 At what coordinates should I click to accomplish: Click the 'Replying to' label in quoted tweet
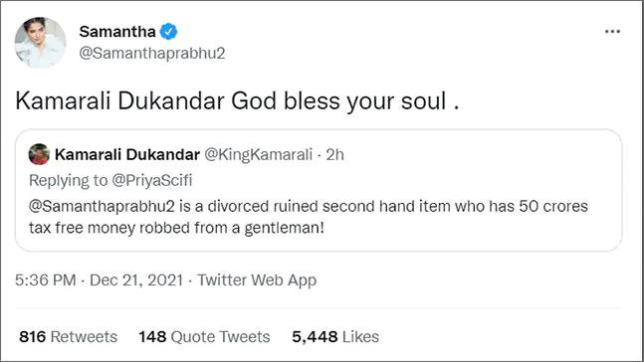click(68, 181)
